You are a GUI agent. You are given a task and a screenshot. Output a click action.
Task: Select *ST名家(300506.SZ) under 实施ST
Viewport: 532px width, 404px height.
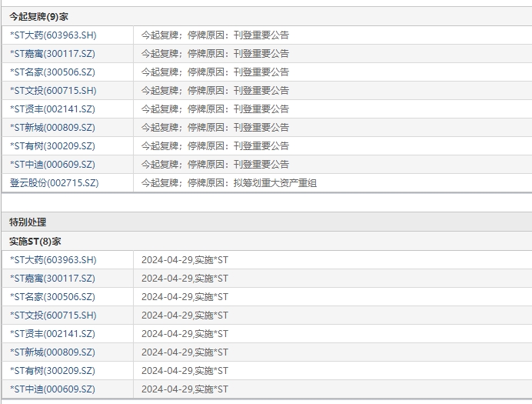click(52, 297)
